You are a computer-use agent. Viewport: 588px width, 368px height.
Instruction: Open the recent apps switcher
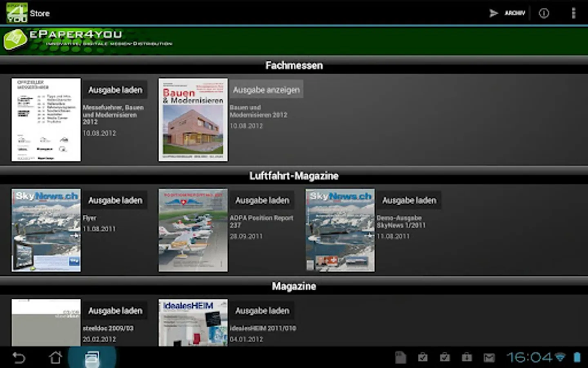(92, 358)
